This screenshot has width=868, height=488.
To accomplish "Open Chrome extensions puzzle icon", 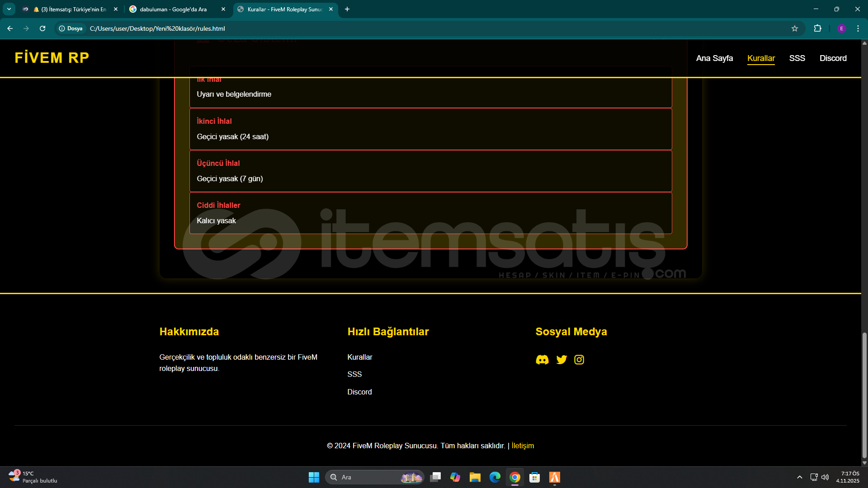I will [817, 28].
